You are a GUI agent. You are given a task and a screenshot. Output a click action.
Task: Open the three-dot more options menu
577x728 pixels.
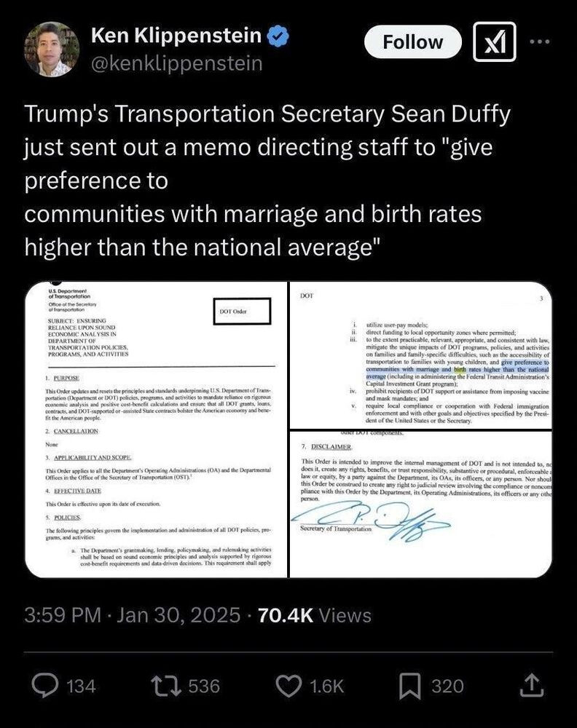[540, 41]
